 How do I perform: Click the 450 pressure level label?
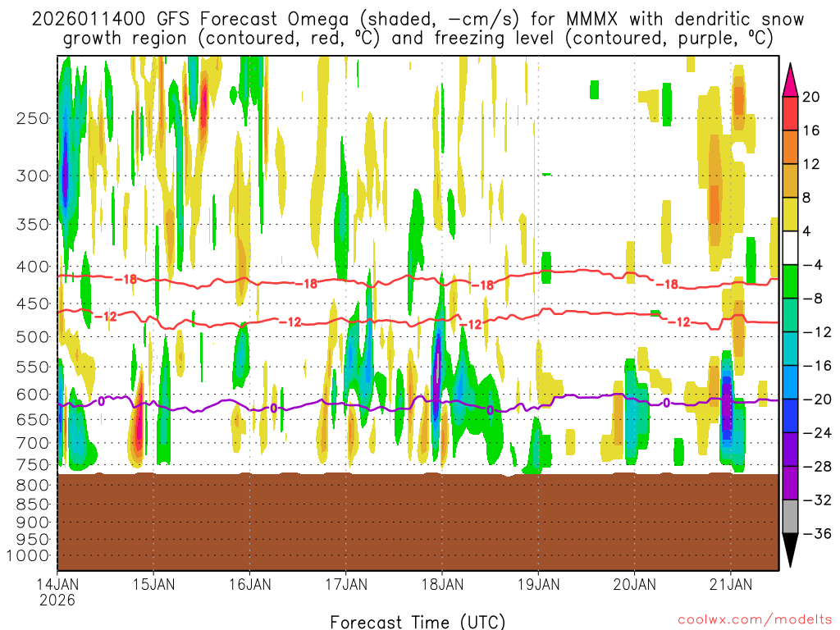[x=33, y=304]
